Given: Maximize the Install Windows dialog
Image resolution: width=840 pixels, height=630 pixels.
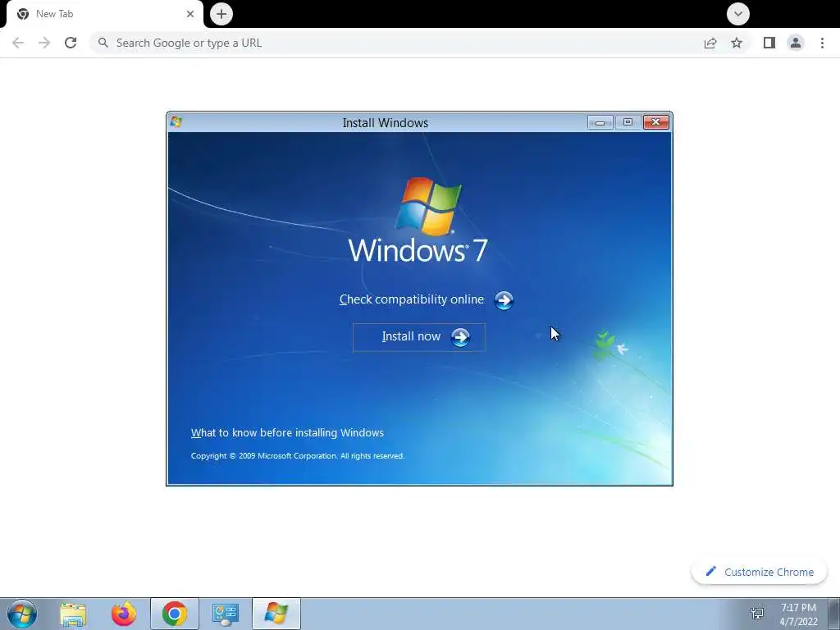Looking at the screenshot, I should pyautogui.click(x=628, y=122).
